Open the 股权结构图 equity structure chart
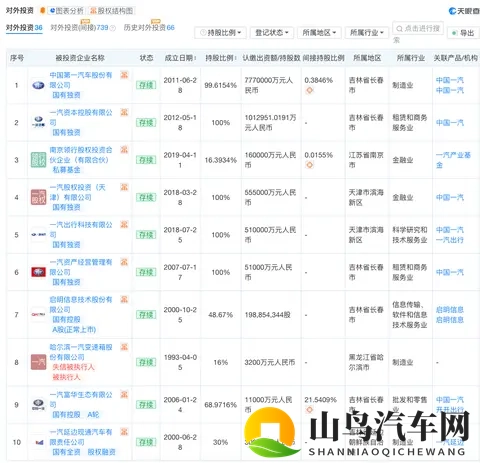This screenshot has height=463, width=480. tap(111, 11)
